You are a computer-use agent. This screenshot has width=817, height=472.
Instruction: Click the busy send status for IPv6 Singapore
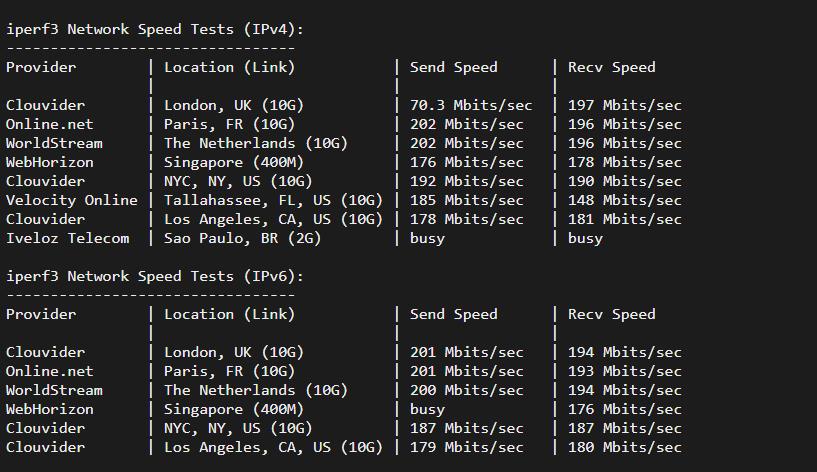[x=428, y=409]
